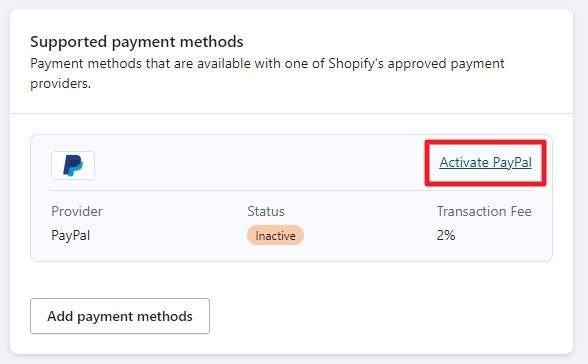Select the PayPal provider name text
588x364 pixels.
coord(70,235)
